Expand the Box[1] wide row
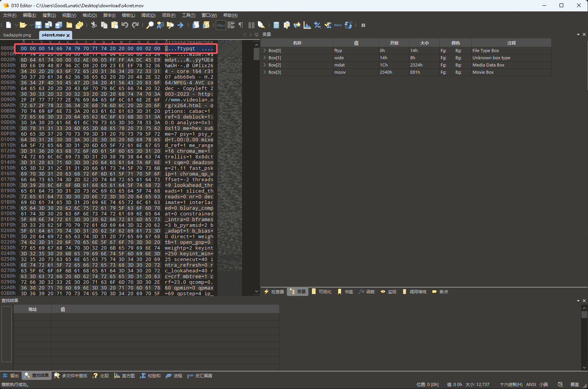588x389 pixels. pos(265,58)
